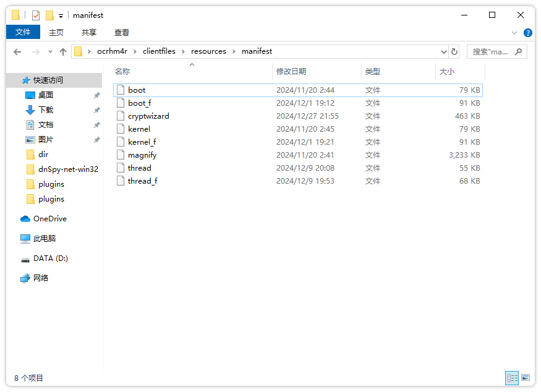Refresh the current folder view
The height and width of the screenshot is (392, 541).
(454, 52)
